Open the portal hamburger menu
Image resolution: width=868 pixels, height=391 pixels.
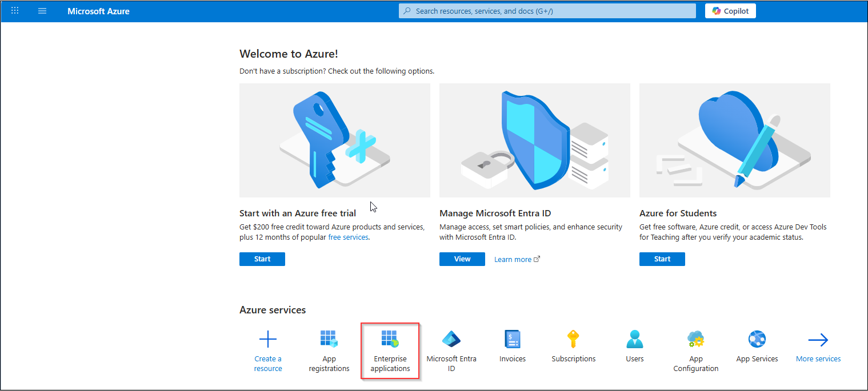click(x=42, y=11)
